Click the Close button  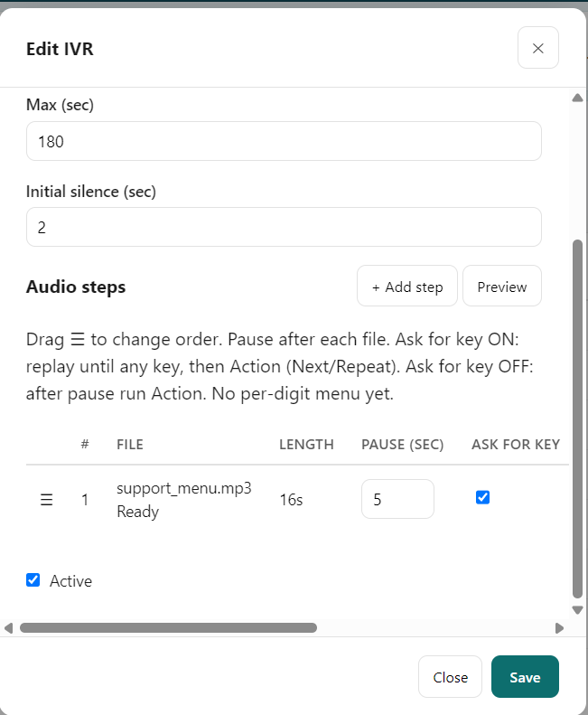(450, 677)
